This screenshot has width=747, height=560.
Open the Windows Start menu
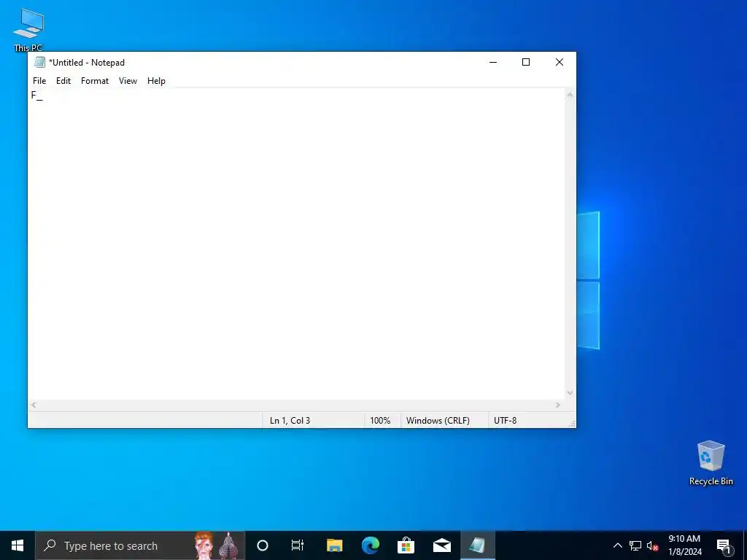pos(18,545)
